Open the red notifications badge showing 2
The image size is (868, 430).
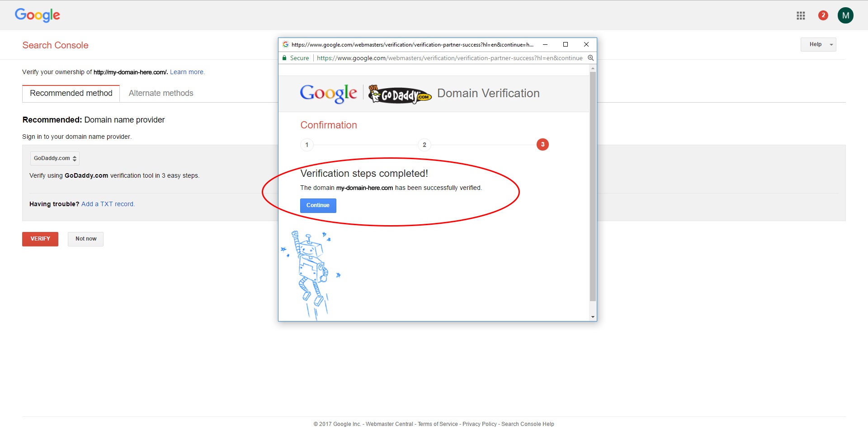pos(823,15)
